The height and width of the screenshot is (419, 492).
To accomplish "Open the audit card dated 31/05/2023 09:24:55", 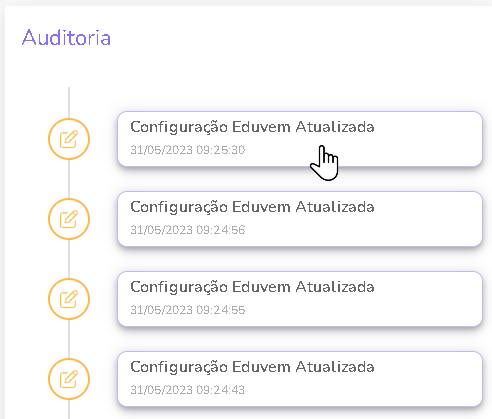I will pyautogui.click(x=300, y=299).
